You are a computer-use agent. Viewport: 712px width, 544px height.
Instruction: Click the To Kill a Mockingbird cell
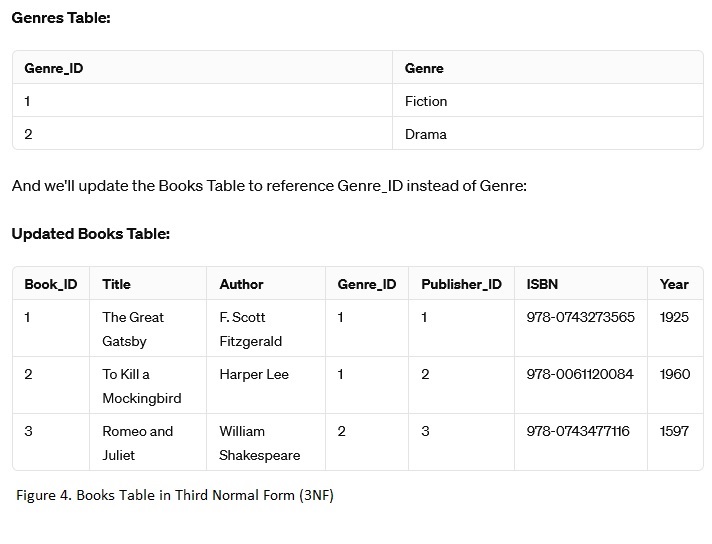pos(141,386)
